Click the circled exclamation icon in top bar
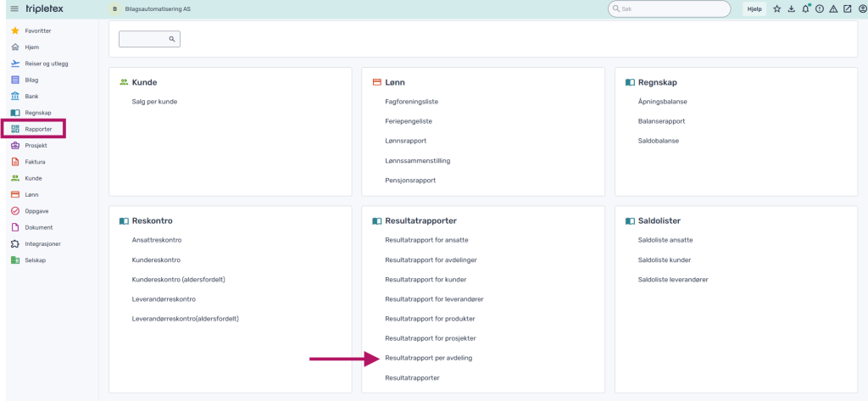This screenshot has width=868, height=401. point(820,8)
